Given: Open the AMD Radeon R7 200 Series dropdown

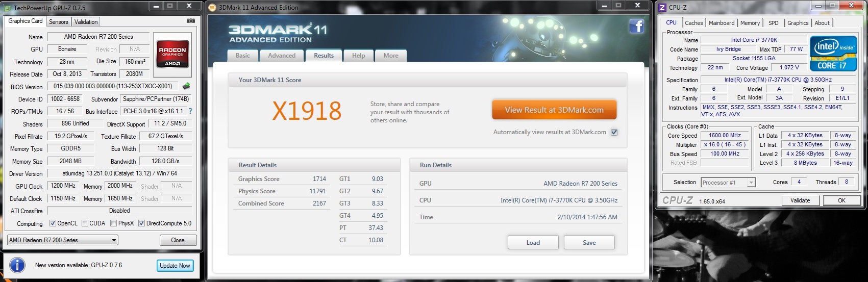Looking at the screenshot, I should point(63,240).
